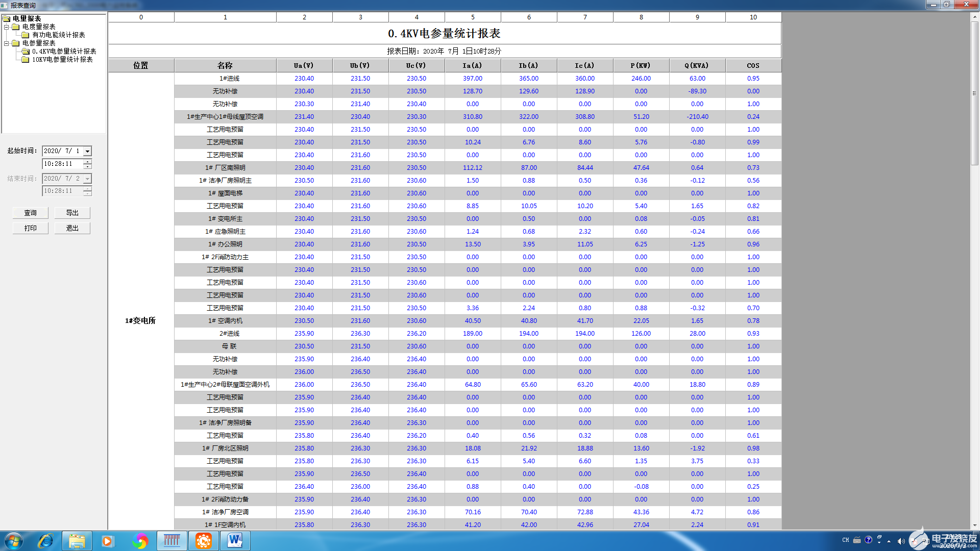
Task: Open the 有功电能统计报表 folder icon
Action: (25, 35)
